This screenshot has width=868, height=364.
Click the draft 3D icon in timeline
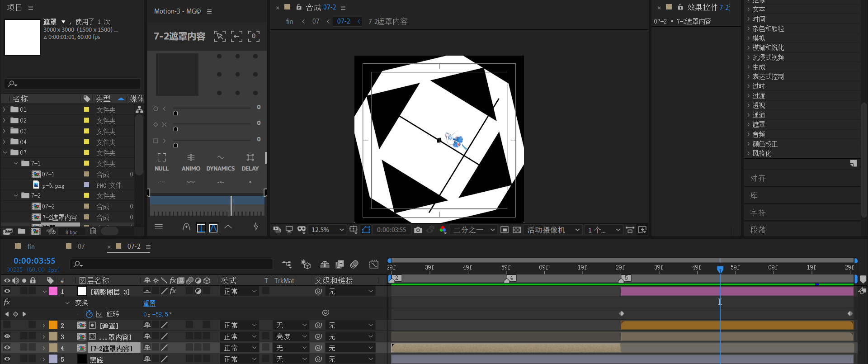[306, 264]
